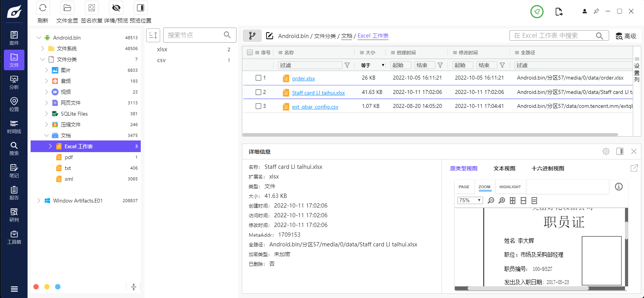Expand the Window Artifacts.E01 tree node
This screenshot has width=644, height=298.
(x=39, y=201)
